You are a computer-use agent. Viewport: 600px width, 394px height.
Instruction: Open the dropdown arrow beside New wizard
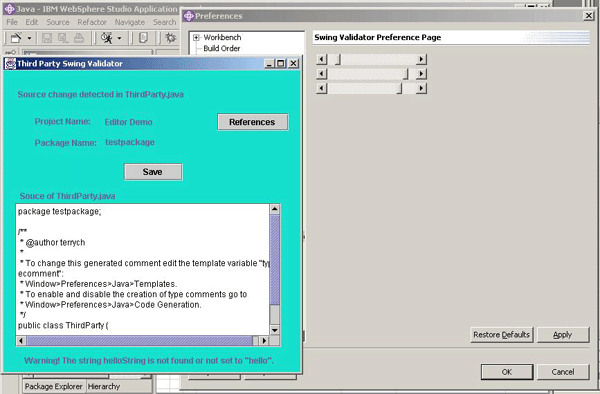(x=29, y=38)
